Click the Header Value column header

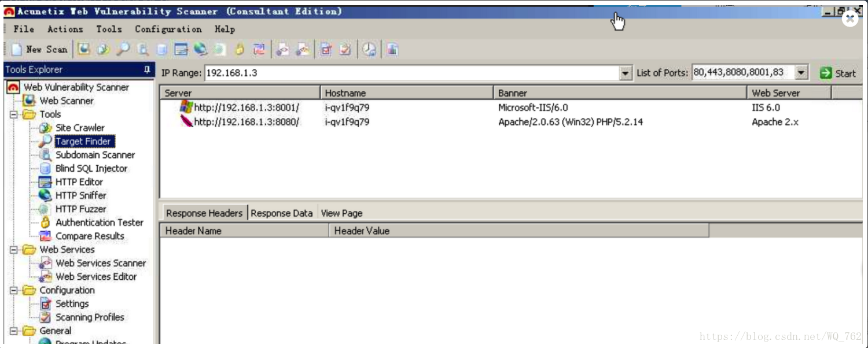click(519, 231)
